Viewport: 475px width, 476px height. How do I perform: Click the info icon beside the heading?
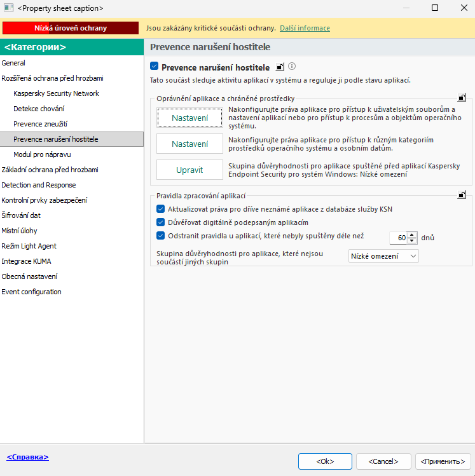(x=293, y=67)
